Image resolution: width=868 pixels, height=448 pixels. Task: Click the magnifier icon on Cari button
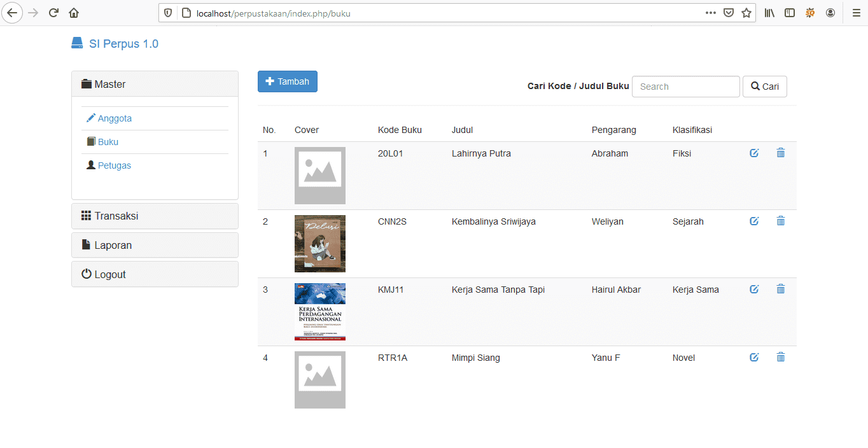755,86
